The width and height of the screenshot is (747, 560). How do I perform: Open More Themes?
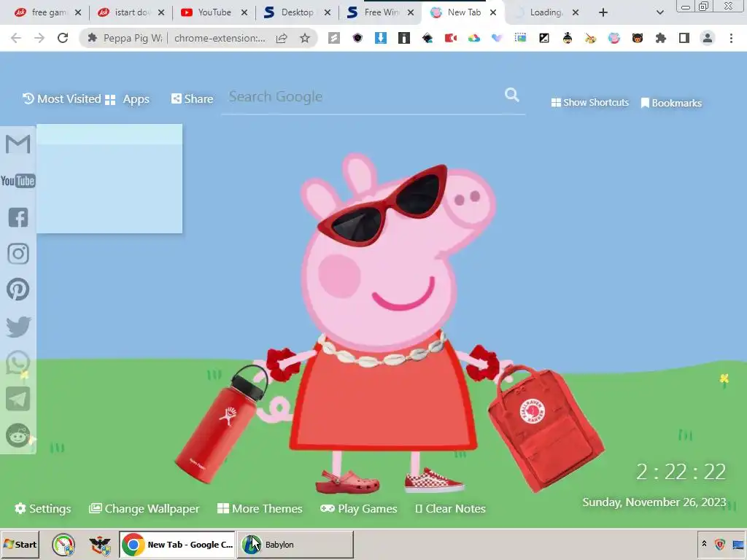[260, 508]
